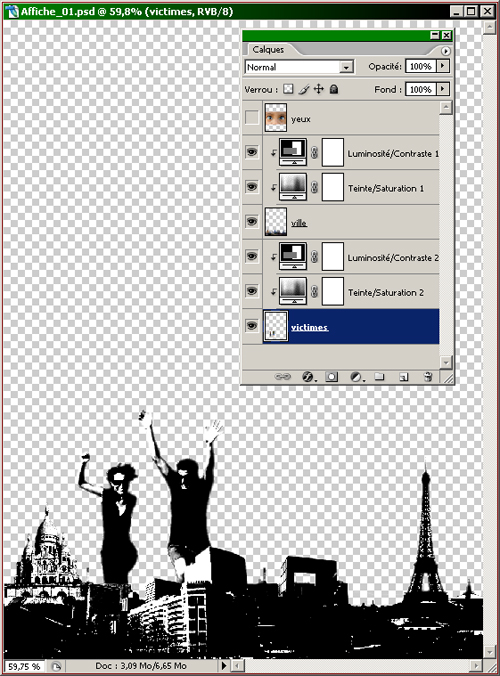Open layer style effects button
Screen dimensions: 500x676
[x=308, y=376]
